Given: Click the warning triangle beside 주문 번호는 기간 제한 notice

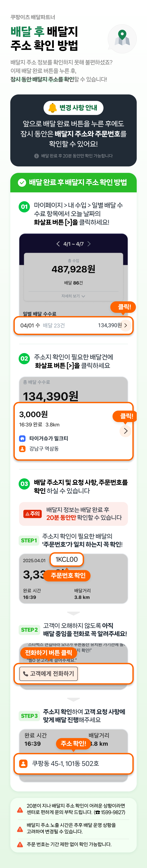Looking at the screenshot, I should click(x=20, y=844).
